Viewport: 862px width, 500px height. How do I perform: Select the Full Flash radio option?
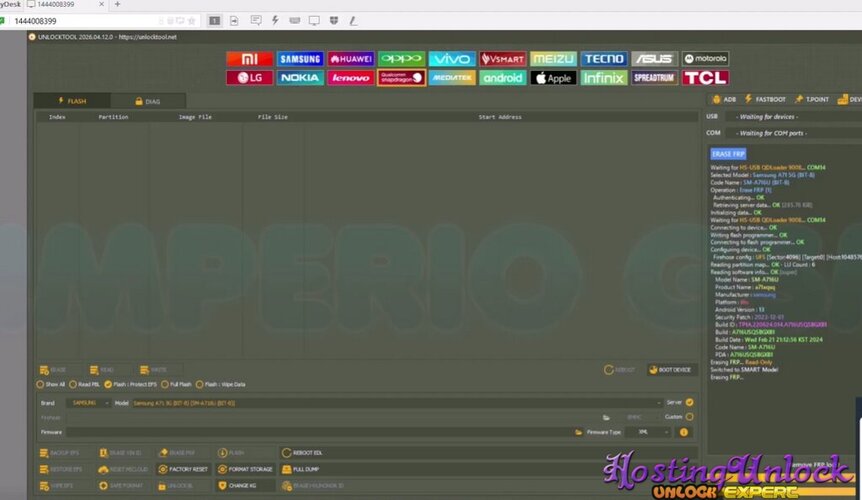(176, 385)
